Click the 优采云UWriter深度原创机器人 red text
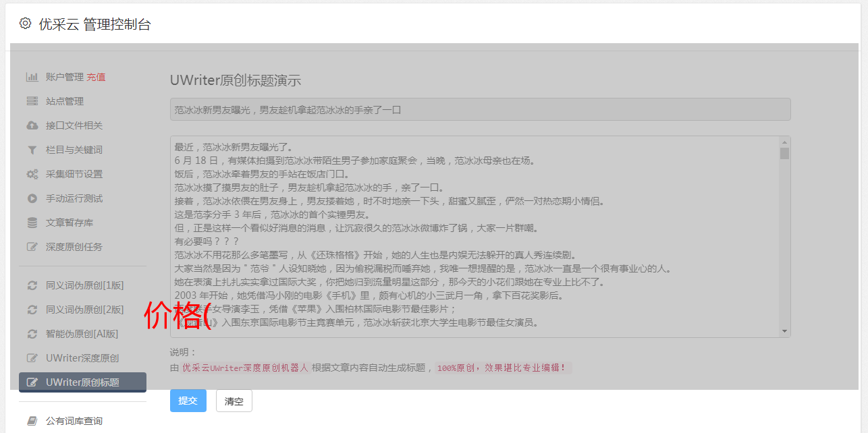 click(245, 368)
